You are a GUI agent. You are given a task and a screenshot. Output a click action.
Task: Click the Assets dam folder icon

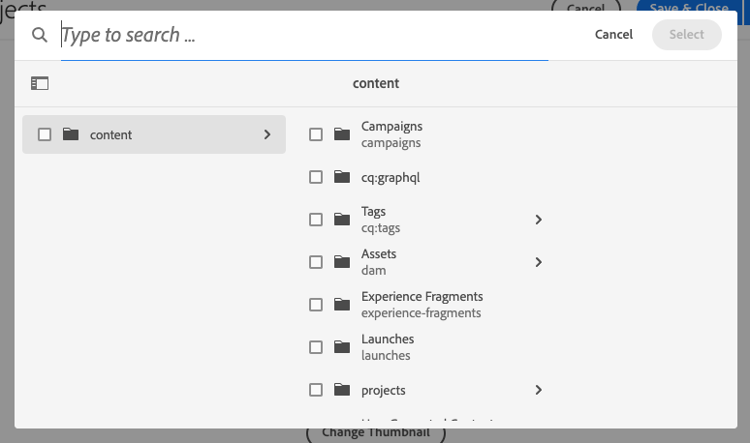click(x=343, y=262)
